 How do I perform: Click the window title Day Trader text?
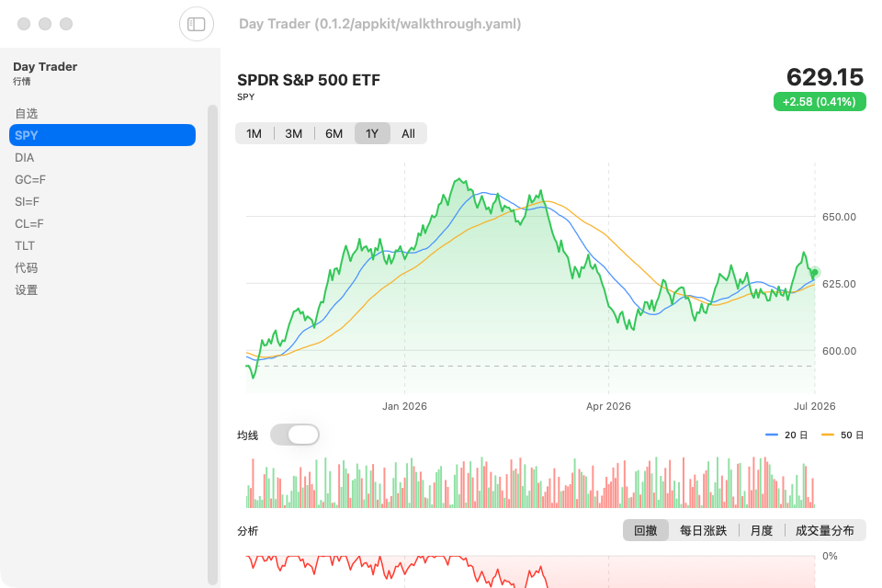(x=379, y=24)
